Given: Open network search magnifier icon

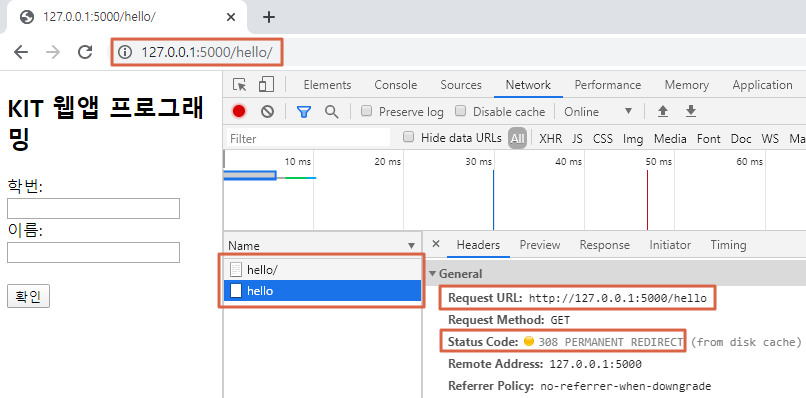Looking at the screenshot, I should 332,111.
